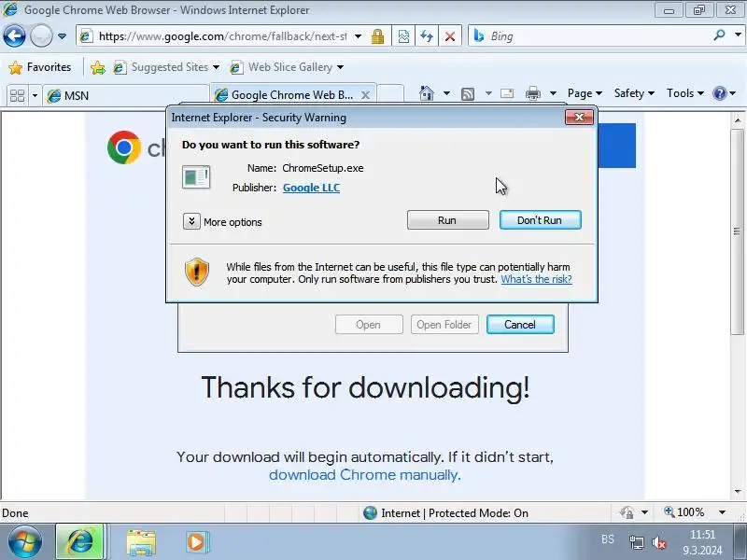Screen dimensions: 747x560
Task: Click the page vertical scrollbar thumb
Action: pos(737,231)
